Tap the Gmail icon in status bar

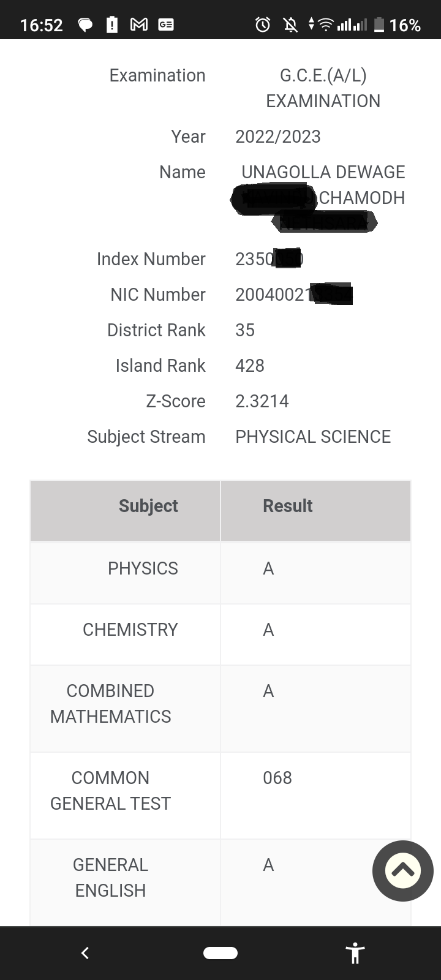click(139, 24)
